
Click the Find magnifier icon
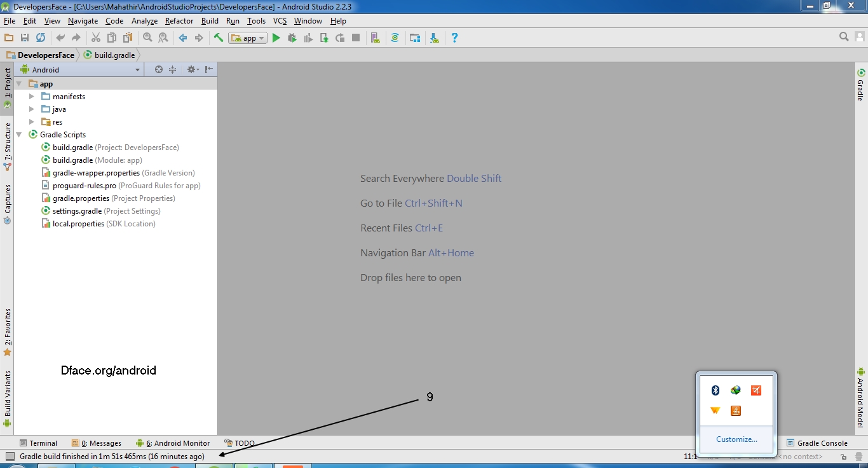[x=147, y=38]
